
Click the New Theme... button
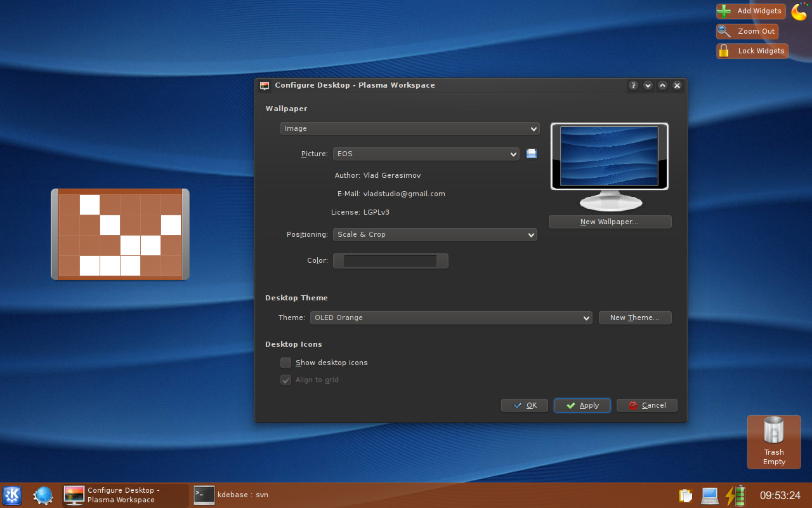[635, 317]
